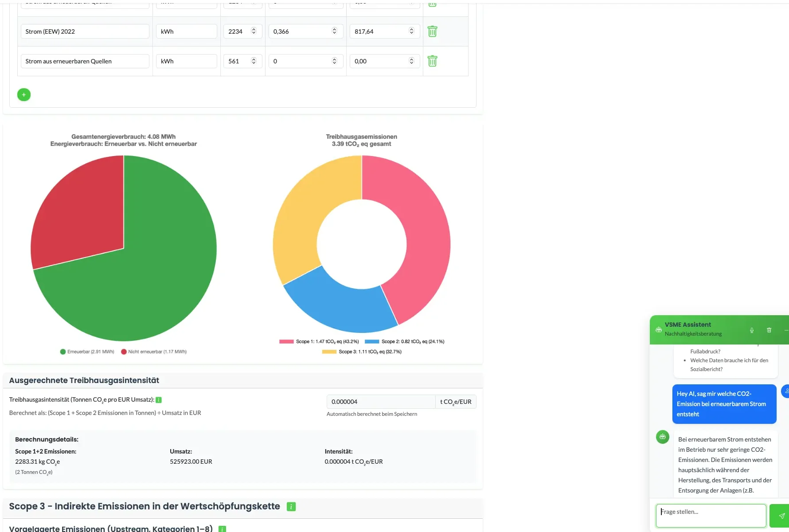This screenshot has width=789, height=532.
Task: Click the 0.000004 intensity value field
Action: point(380,402)
